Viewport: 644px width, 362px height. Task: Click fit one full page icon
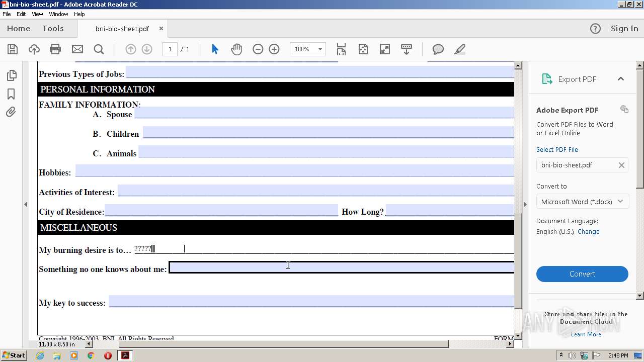(363, 49)
